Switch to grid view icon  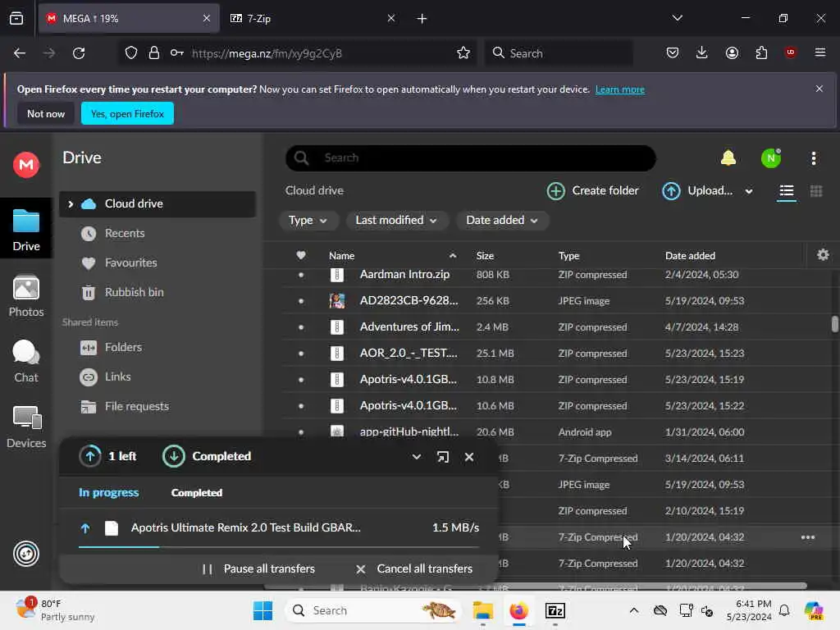point(816,191)
